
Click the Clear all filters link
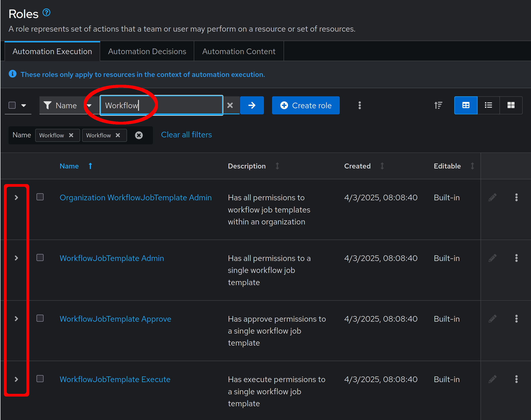[186, 135]
